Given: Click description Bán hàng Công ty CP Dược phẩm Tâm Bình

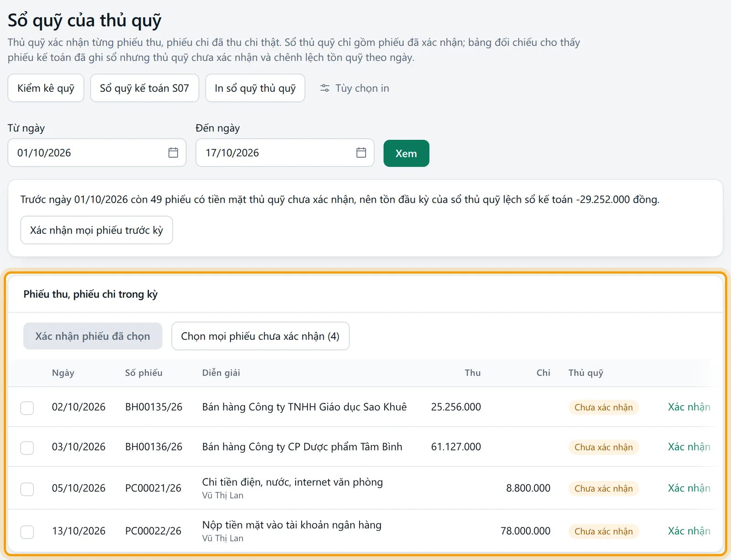Looking at the screenshot, I should (302, 447).
